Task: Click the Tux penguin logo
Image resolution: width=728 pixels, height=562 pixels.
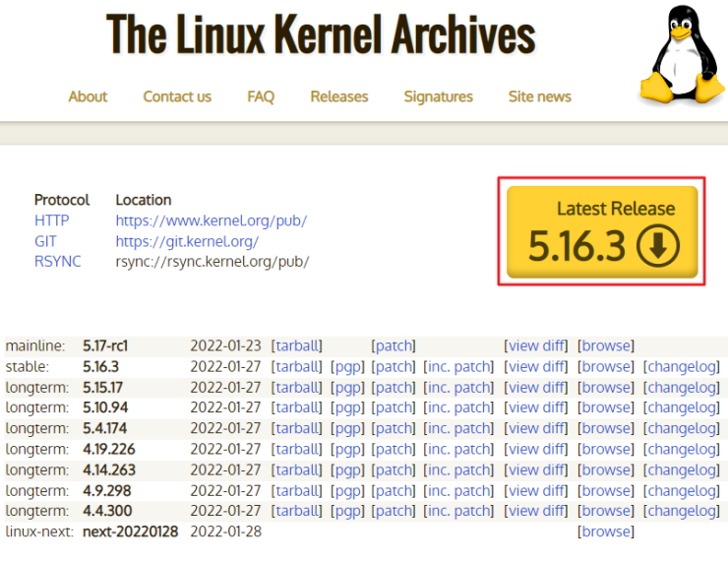Action: point(682,54)
